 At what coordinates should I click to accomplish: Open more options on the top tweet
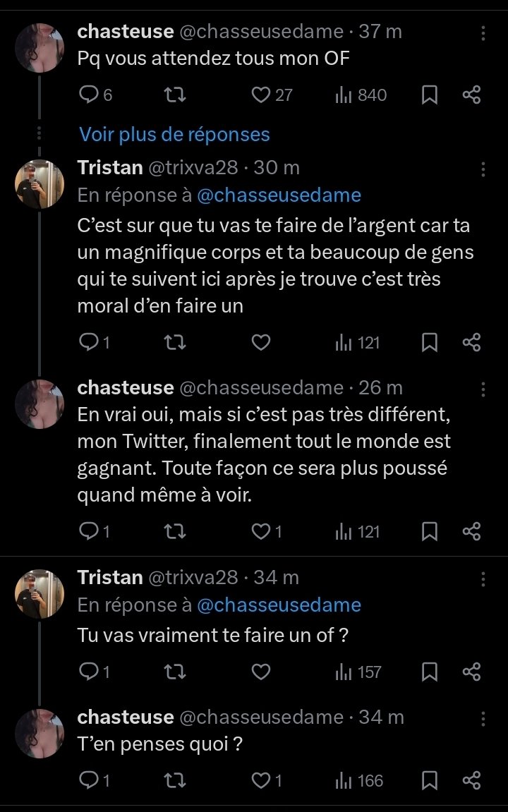pos(483,32)
